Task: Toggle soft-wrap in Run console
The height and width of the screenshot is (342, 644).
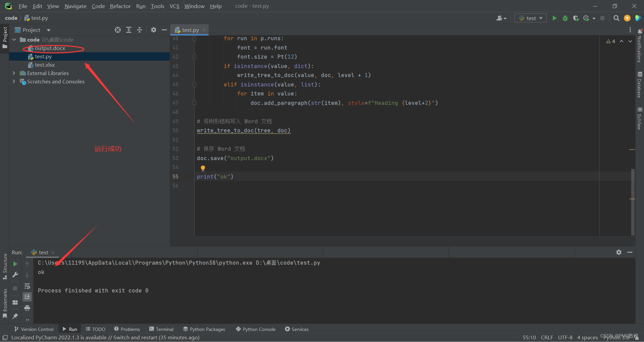Action: pyautogui.click(x=27, y=286)
